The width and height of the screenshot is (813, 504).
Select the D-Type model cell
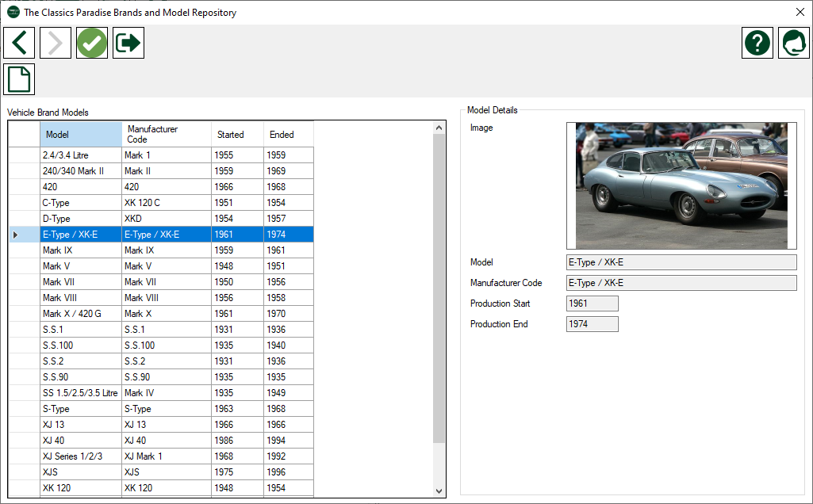click(81, 219)
